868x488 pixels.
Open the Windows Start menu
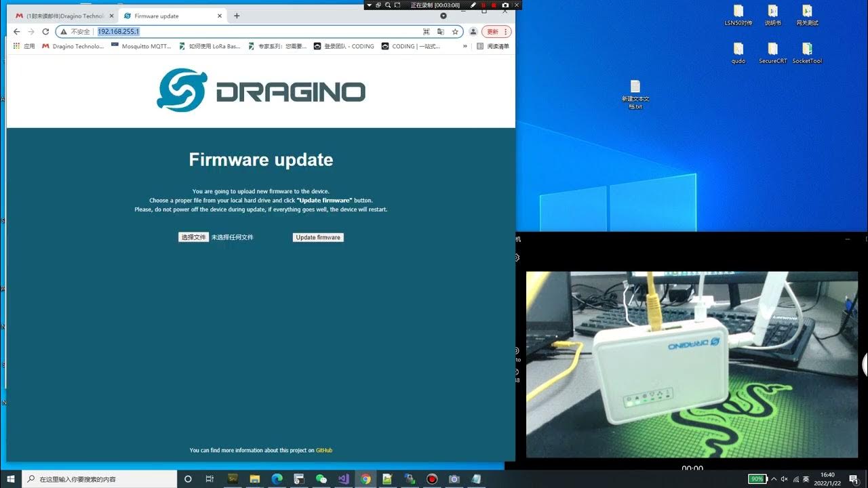click(12, 479)
